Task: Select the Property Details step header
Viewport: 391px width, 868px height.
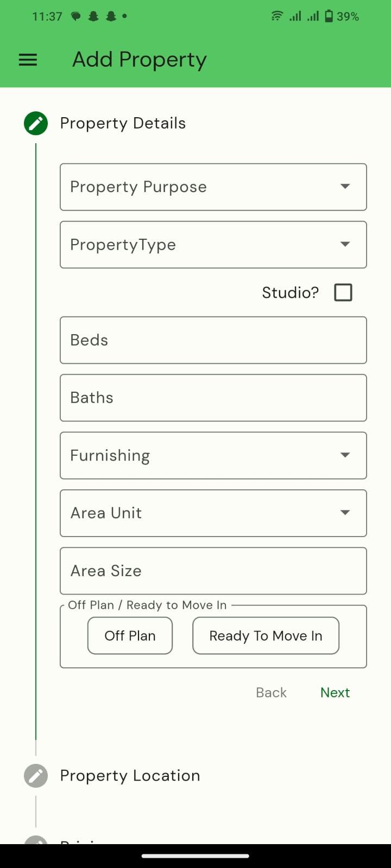Action: click(123, 123)
